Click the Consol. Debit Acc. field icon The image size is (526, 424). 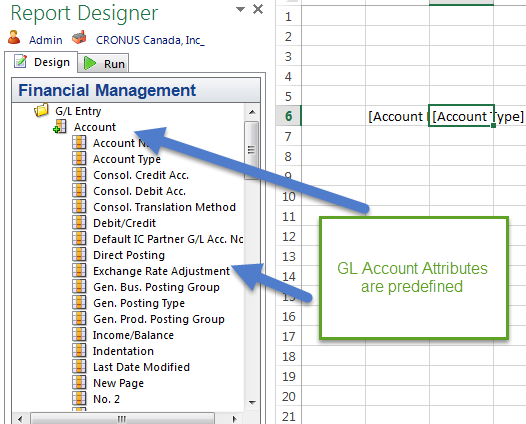(x=79, y=190)
